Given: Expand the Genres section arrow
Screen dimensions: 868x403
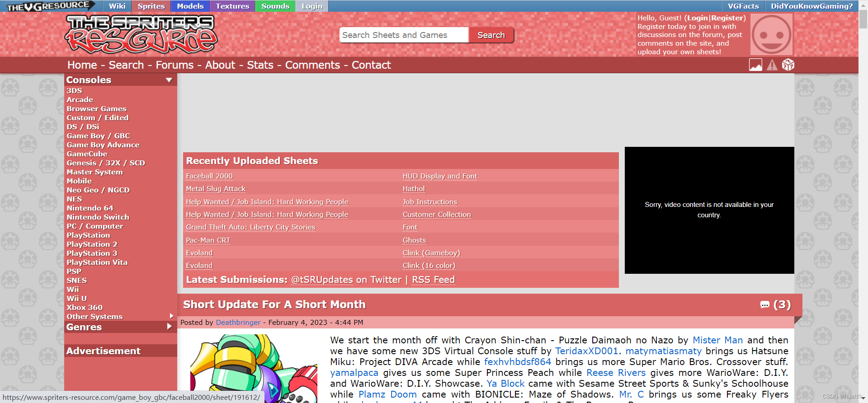Looking at the screenshot, I should [x=170, y=326].
